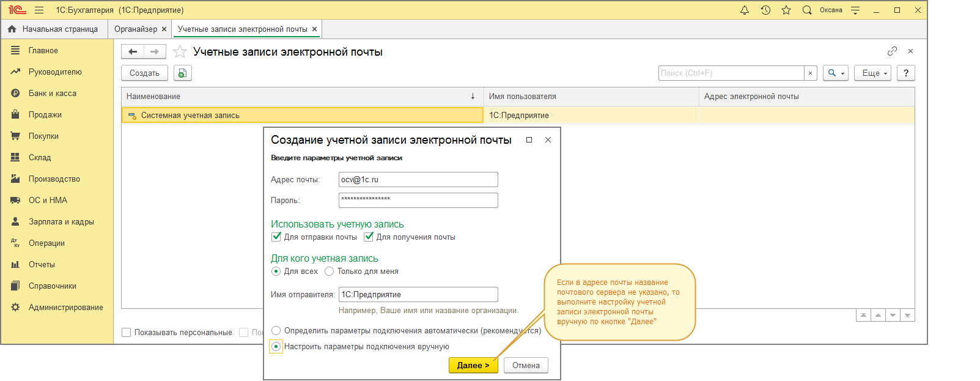The image size is (980, 381).
Task: Click the Отмена button
Action: tap(526, 365)
